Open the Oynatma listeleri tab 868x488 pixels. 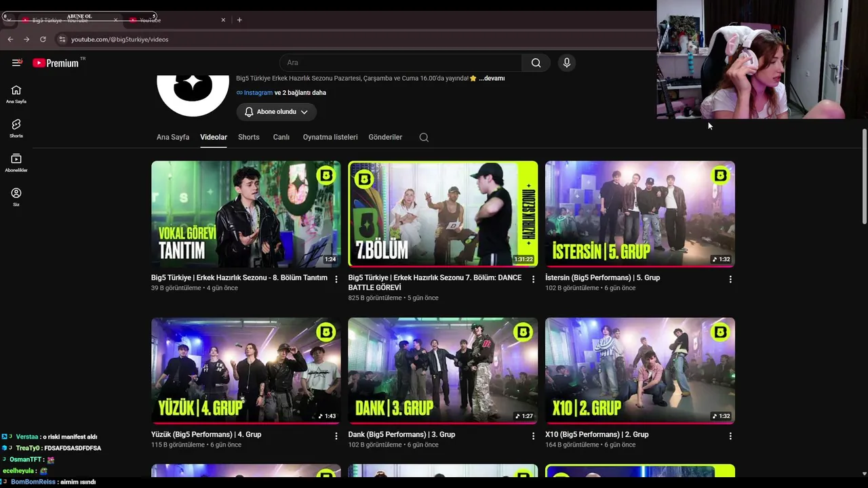pyautogui.click(x=330, y=137)
